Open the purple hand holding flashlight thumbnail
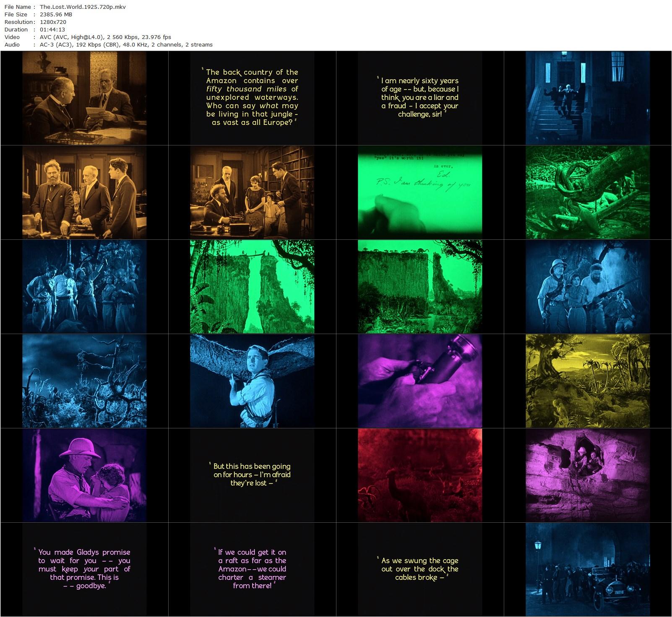672x617 pixels. [x=420, y=381]
